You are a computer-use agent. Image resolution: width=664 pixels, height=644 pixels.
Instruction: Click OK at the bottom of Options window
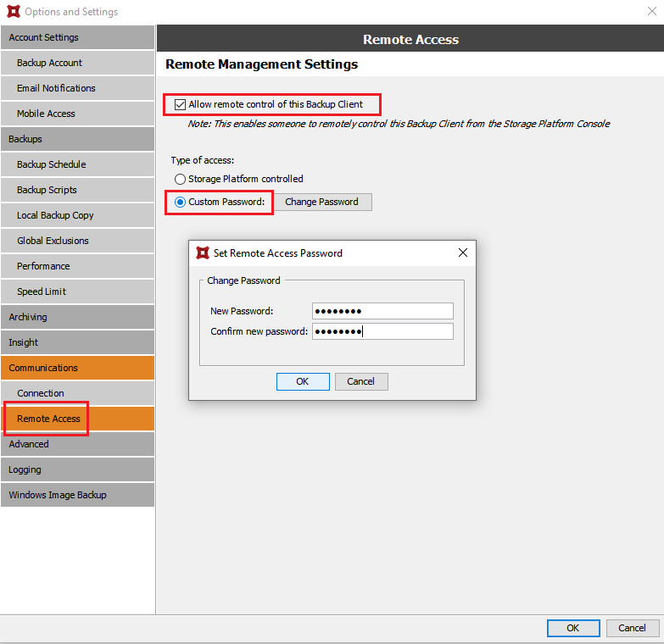coord(573,628)
